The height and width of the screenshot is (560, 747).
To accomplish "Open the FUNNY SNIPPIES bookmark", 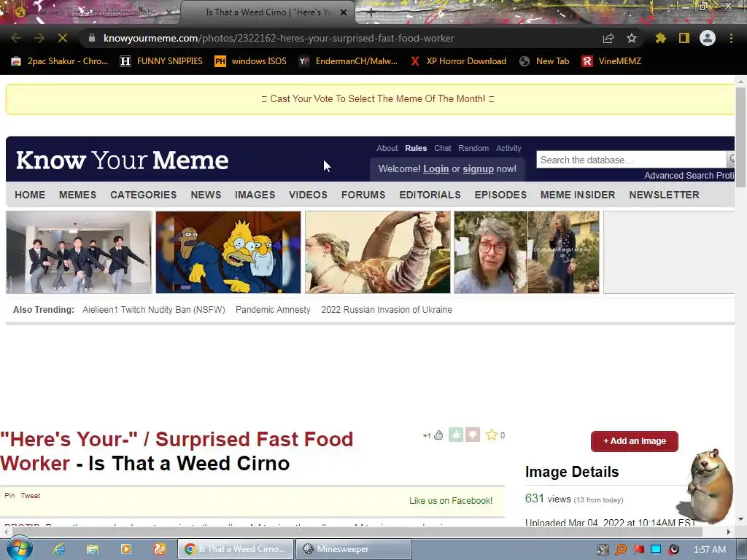I will [161, 61].
